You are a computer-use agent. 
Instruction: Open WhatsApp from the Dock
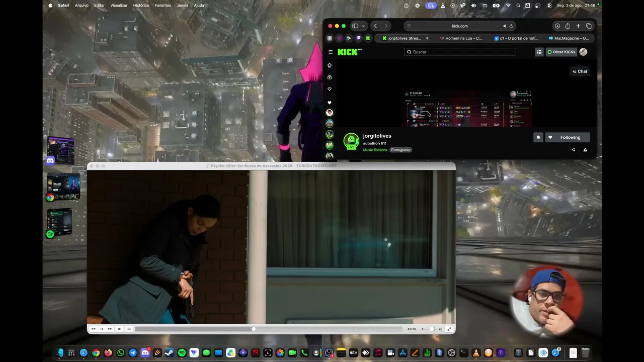coord(121,353)
